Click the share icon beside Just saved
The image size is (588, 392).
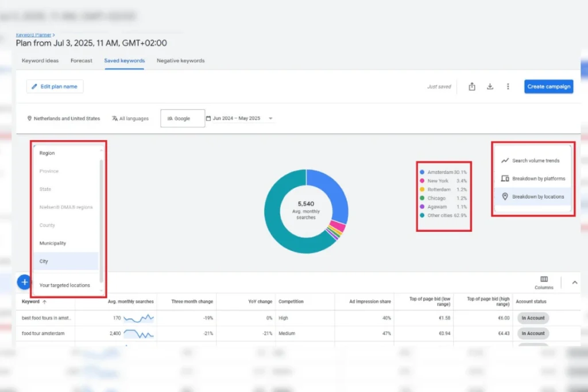472,87
